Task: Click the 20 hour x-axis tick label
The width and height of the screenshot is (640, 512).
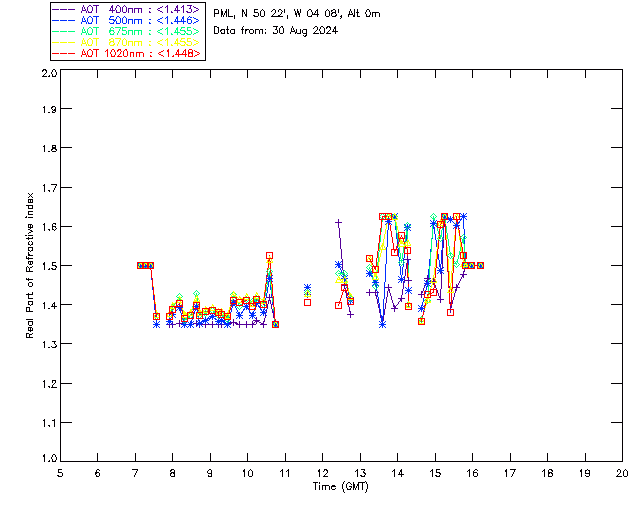Action: click(622, 473)
